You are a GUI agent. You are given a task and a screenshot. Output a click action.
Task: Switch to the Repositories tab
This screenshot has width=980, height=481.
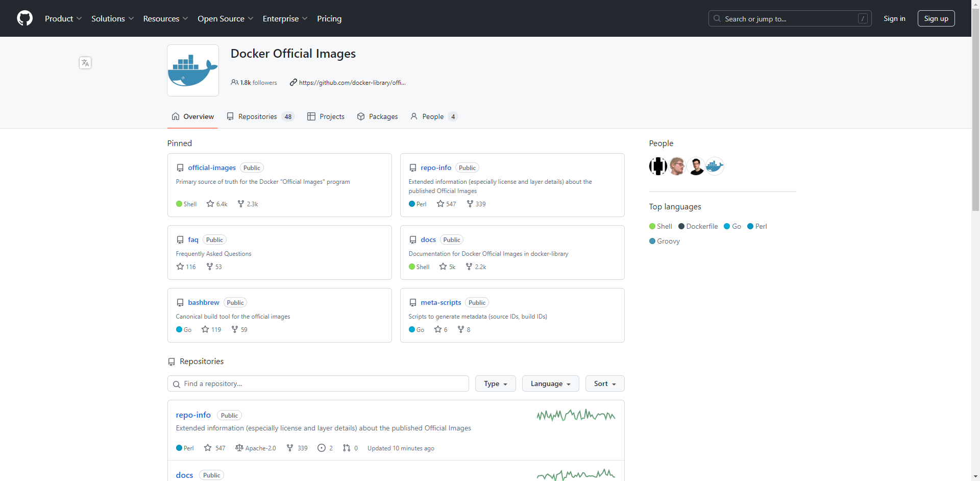coord(260,116)
